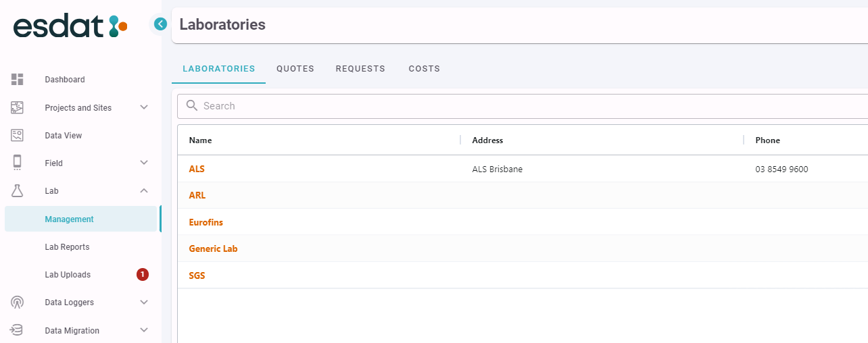Click the Field mobile device icon
The width and height of the screenshot is (868, 343).
(x=18, y=163)
